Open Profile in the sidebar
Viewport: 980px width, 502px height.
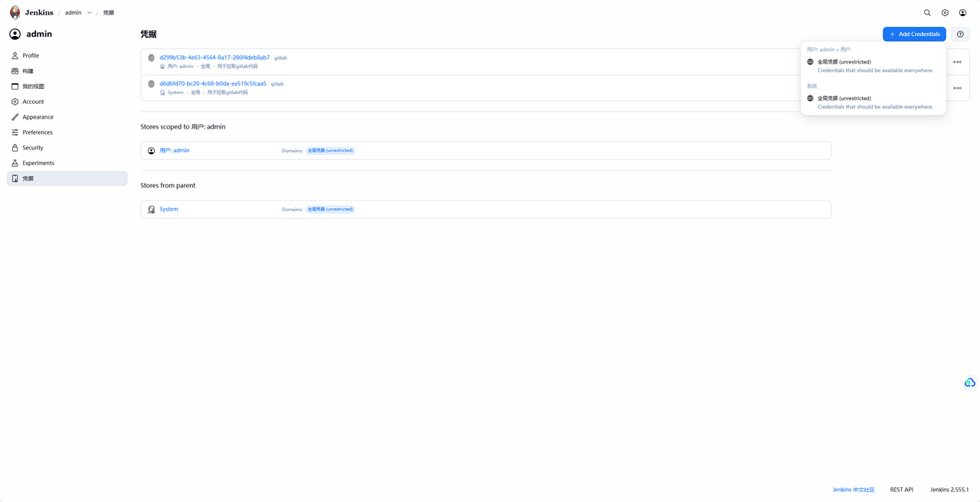67,56
